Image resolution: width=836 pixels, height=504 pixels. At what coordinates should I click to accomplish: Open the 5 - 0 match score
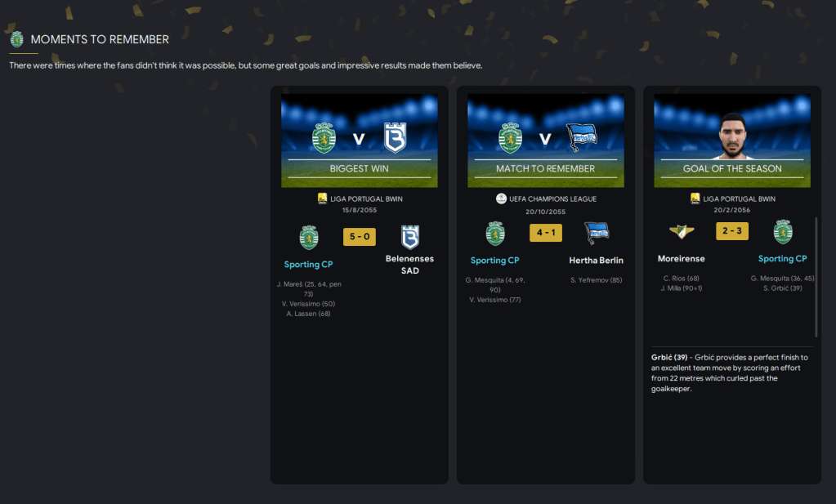coord(360,237)
